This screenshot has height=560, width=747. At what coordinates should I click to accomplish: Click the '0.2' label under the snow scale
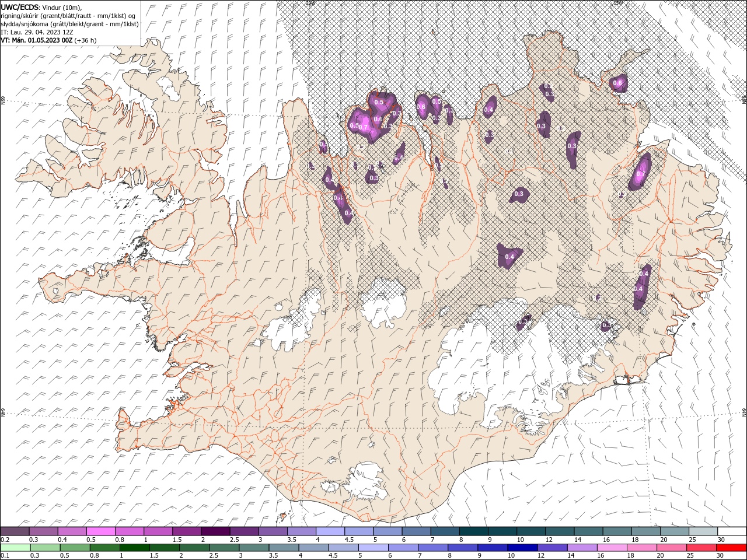[5, 540]
